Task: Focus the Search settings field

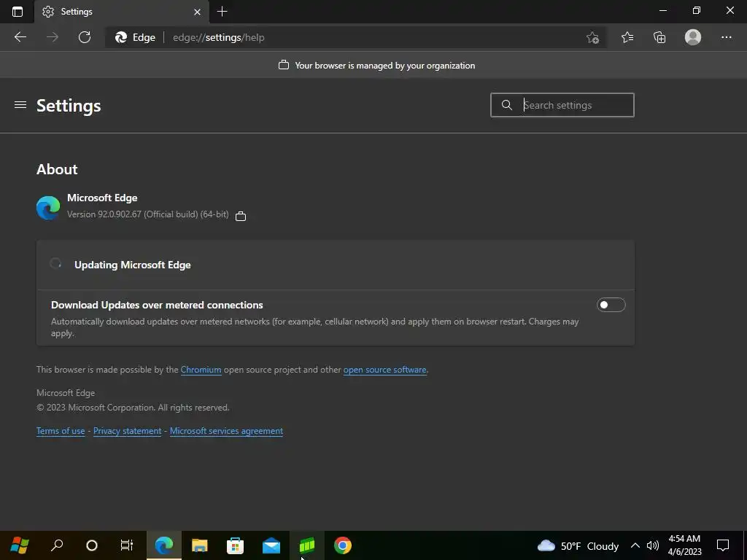Action: tap(562, 105)
